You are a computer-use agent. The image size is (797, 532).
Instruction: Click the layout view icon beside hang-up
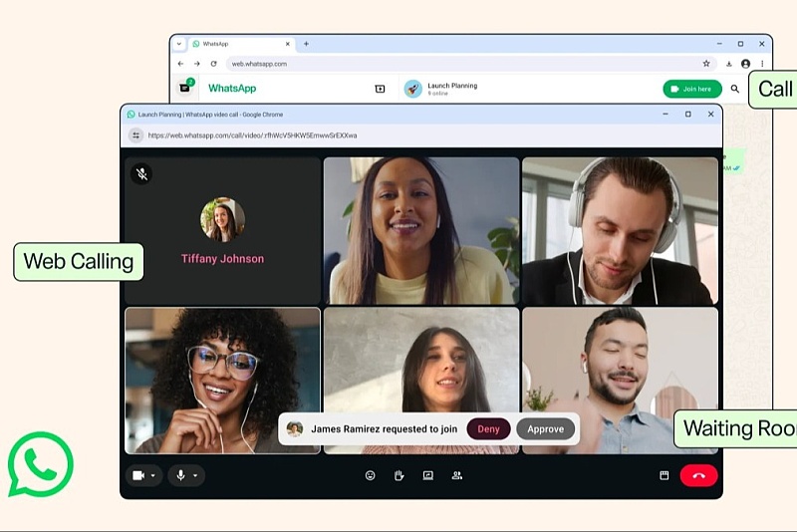664,475
